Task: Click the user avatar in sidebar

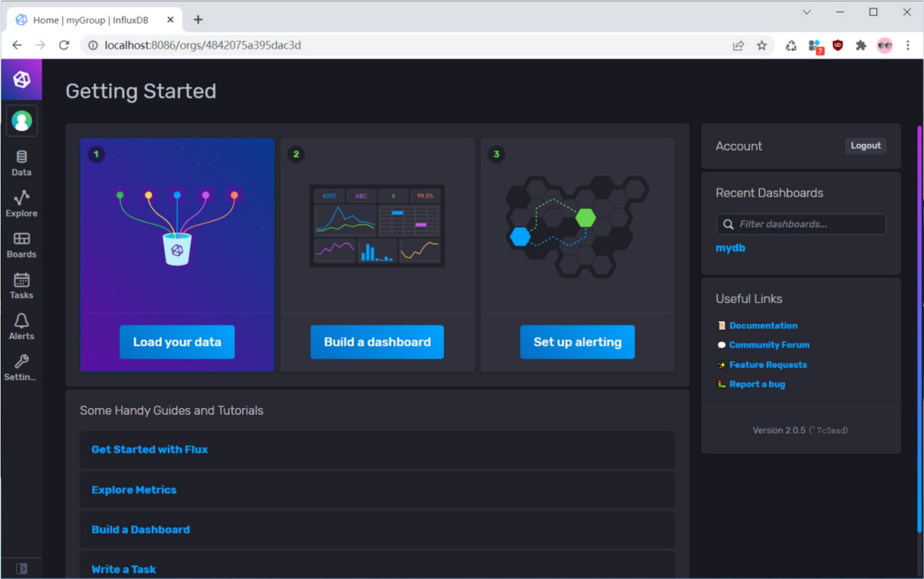Action: (x=22, y=121)
